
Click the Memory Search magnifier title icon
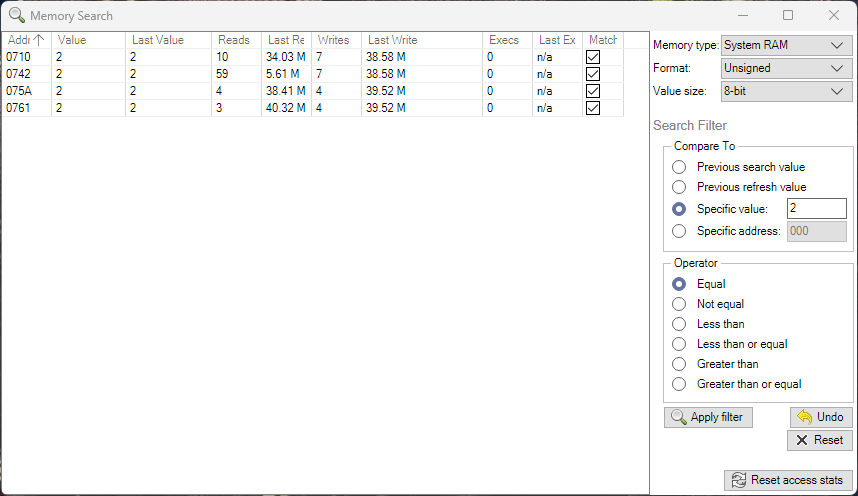[x=16, y=15]
